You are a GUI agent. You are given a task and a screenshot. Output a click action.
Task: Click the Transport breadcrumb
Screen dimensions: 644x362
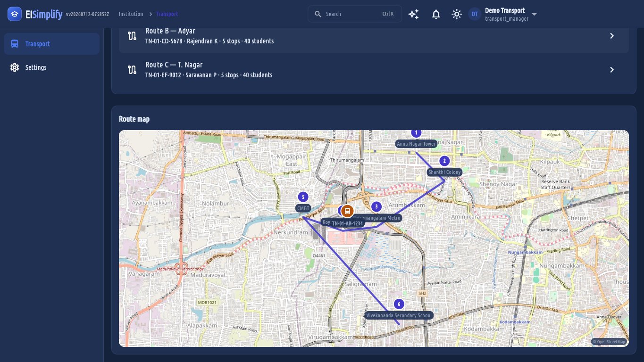[167, 14]
